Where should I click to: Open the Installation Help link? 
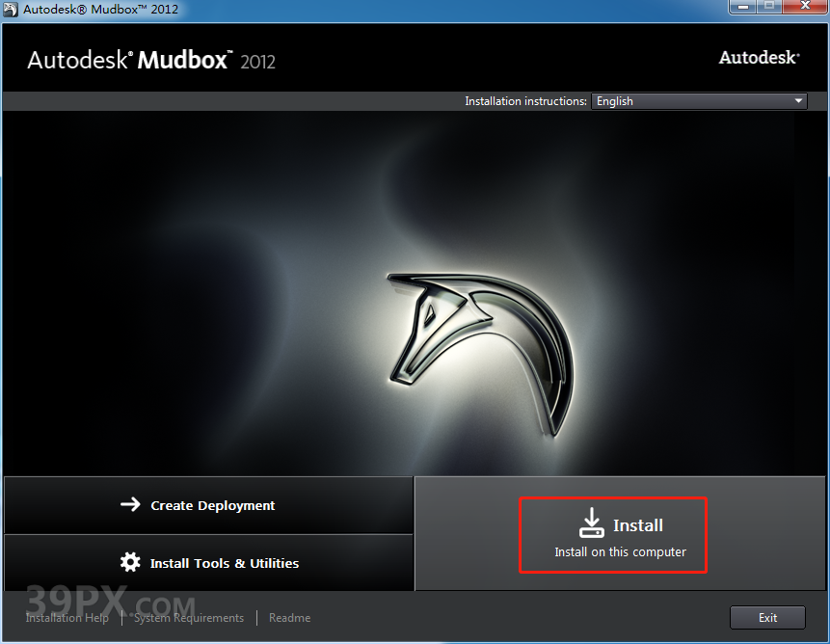point(67,618)
